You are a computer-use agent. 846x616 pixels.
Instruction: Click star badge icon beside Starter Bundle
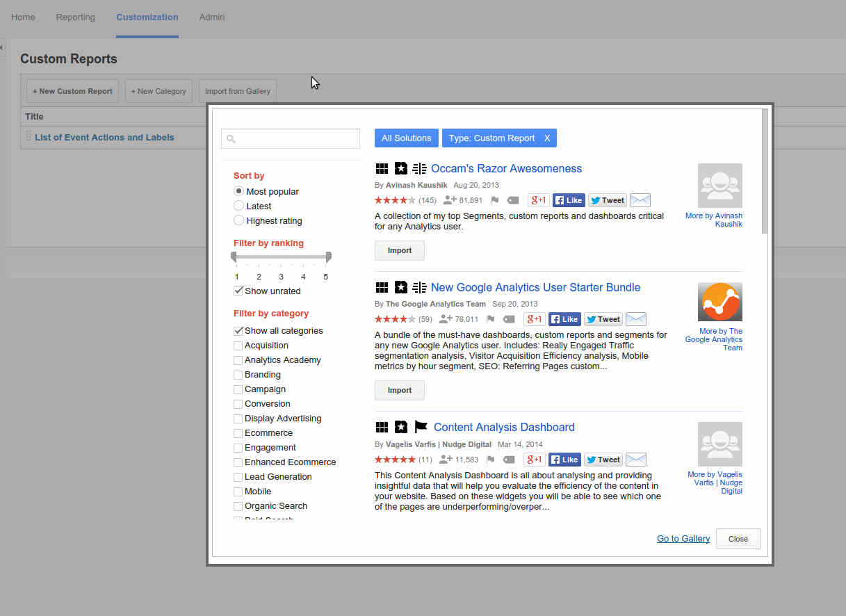click(x=400, y=288)
